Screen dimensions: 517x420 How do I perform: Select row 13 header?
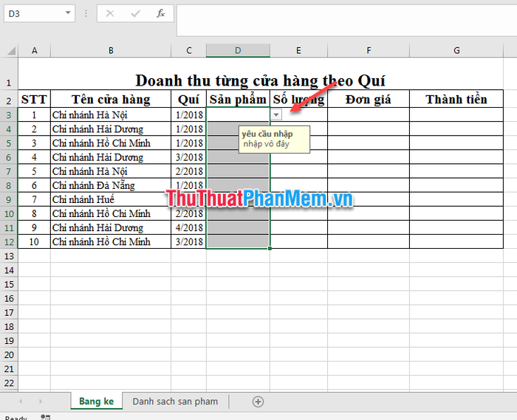click(9, 256)
